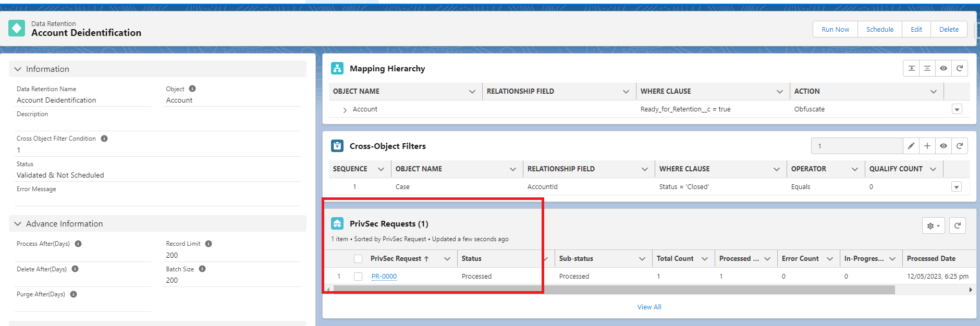Show info for Delete After(Days)
This screenshot has width=980, height=326.
click(75, 269)
